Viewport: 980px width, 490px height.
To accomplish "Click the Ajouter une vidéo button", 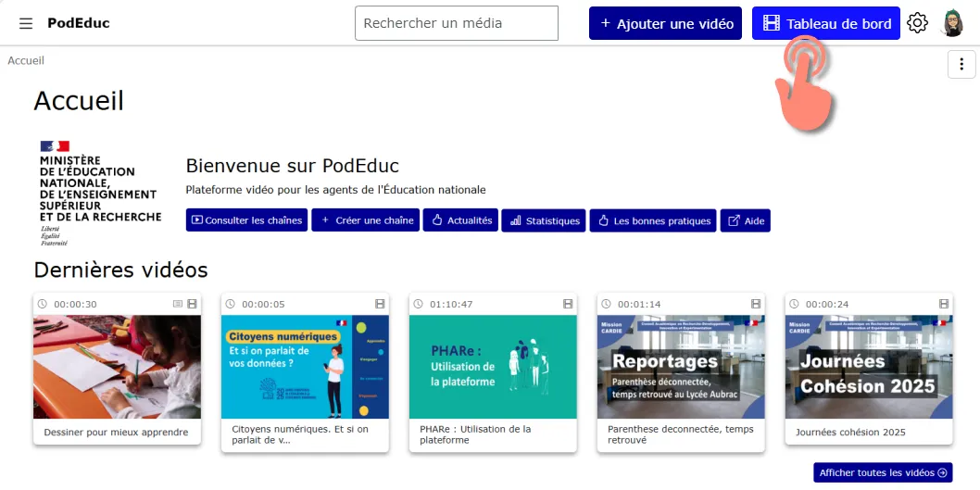I will pos(665,23).
